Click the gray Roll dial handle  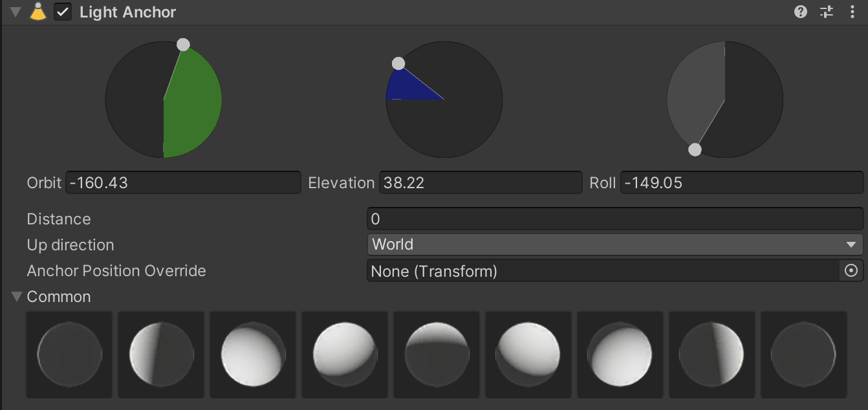(695, 150)
